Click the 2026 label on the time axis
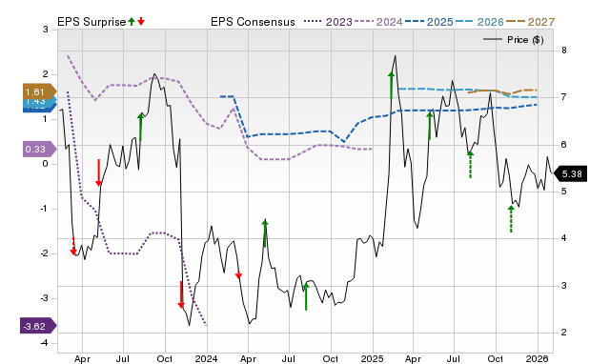 (x=538, y=358)
